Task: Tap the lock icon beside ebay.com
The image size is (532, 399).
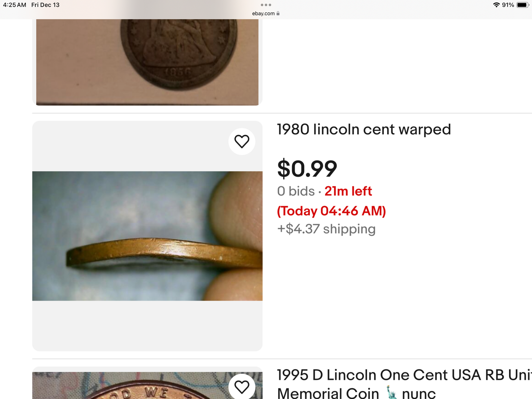Action: pyautogui.click(x=278, y=13)
